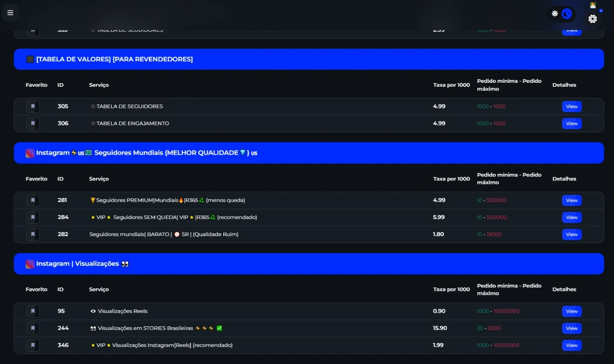614x364 pixels.
Task: Bookmark service 284 as favorite
Action: (x=33, y=217)
